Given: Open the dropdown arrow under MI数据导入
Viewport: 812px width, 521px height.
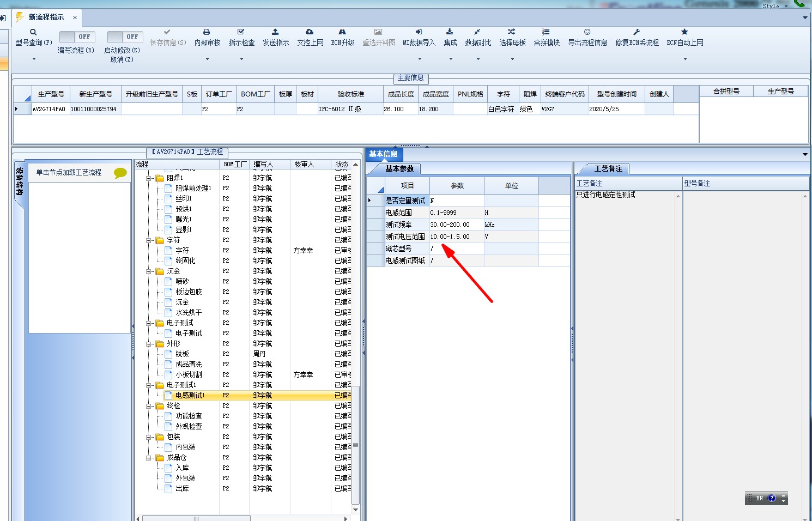Looking at the screenshot, I should click(420, 59).
